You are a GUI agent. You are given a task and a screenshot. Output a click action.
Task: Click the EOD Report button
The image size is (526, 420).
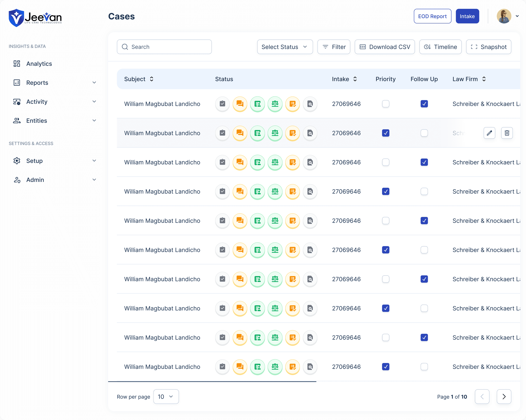(432, 16)
